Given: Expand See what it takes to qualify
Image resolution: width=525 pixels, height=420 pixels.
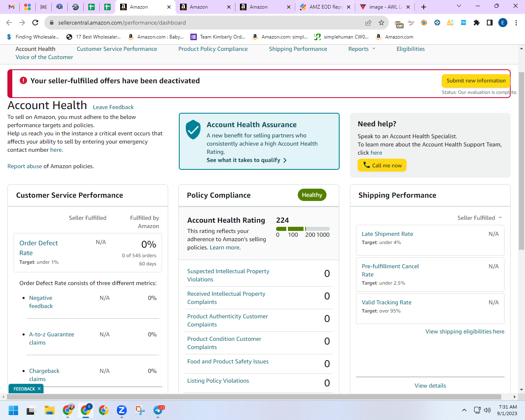Looking at the screenshot, I should 247,160.
